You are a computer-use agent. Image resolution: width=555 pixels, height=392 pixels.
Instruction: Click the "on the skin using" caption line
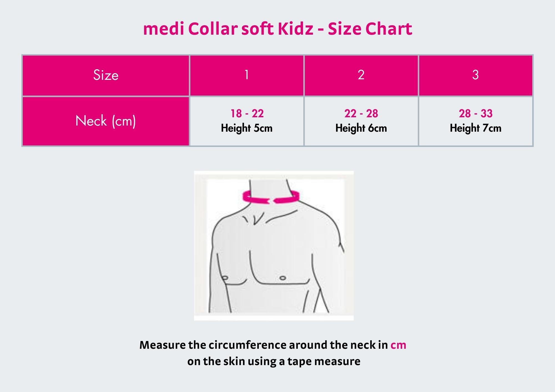point(274,361)
